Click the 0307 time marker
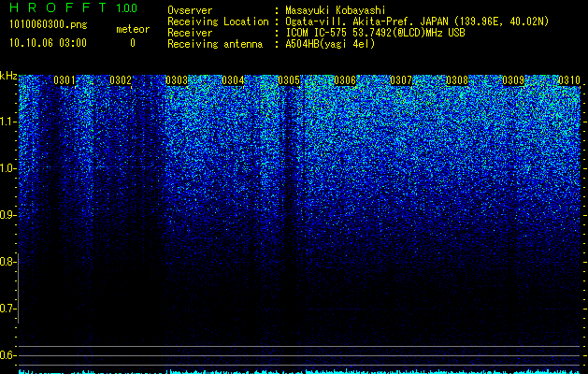 (401, 80)
